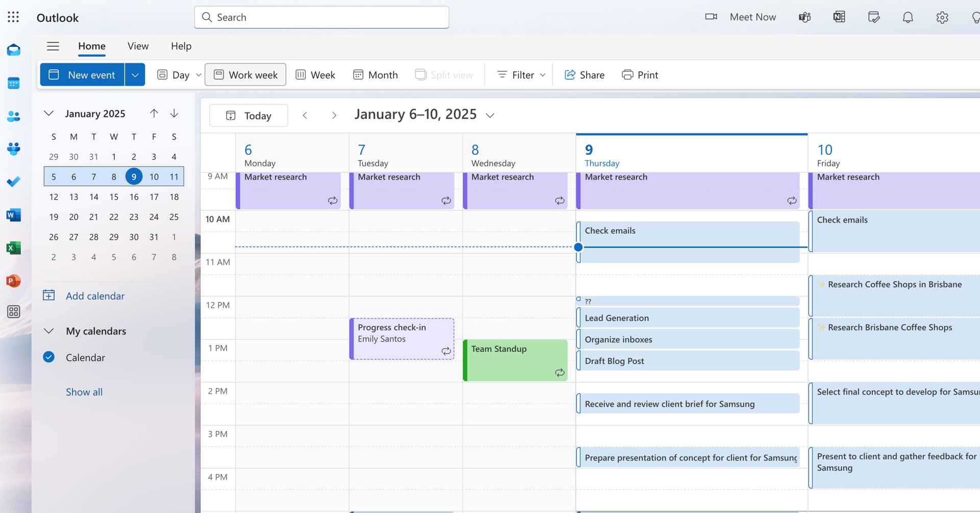Viewport: 980px width, 513px height.
Task: Toggle the Calendar checkbox under My calendars
Action: click(49, 357)
